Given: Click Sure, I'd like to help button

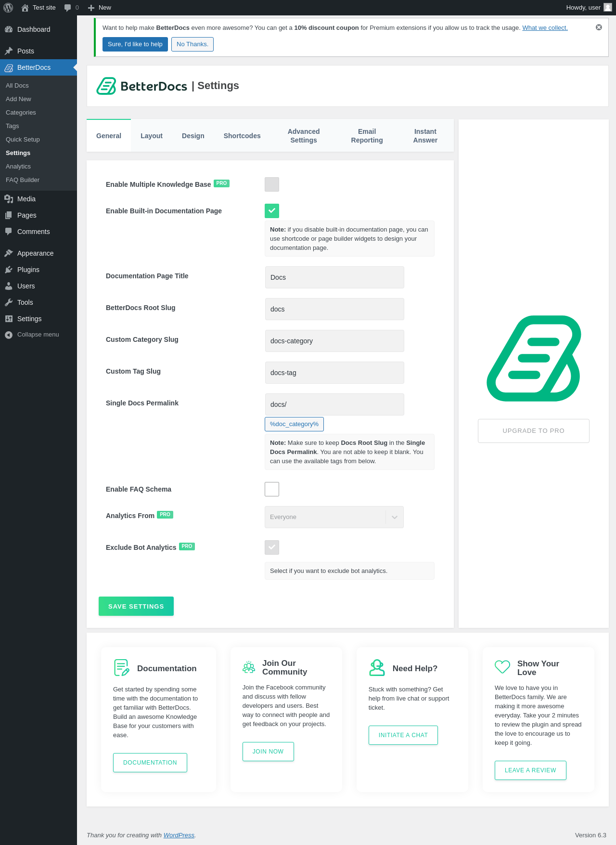Looking at the screenshot, I should pyautogui.click(x=135, y=44).
